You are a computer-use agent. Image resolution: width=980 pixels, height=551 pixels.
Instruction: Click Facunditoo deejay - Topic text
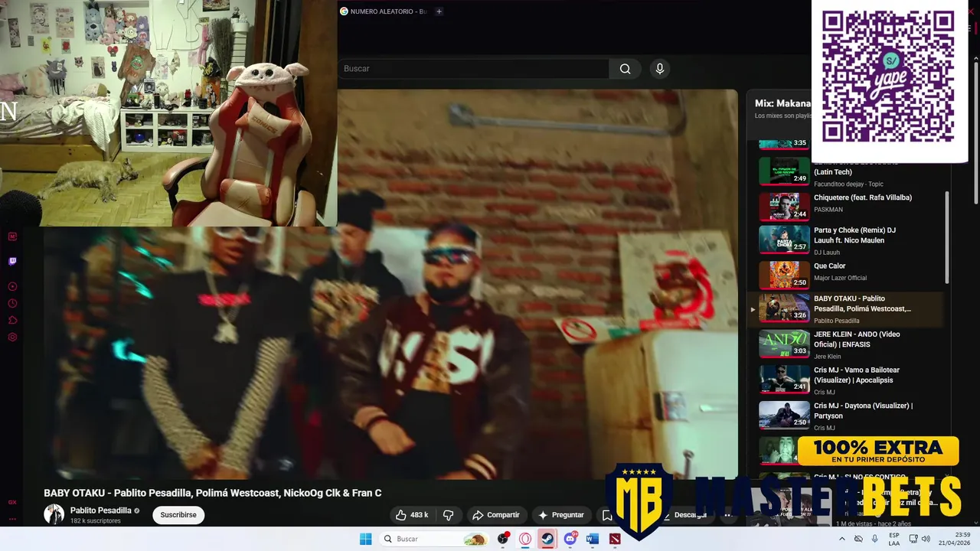coord(848,184)
